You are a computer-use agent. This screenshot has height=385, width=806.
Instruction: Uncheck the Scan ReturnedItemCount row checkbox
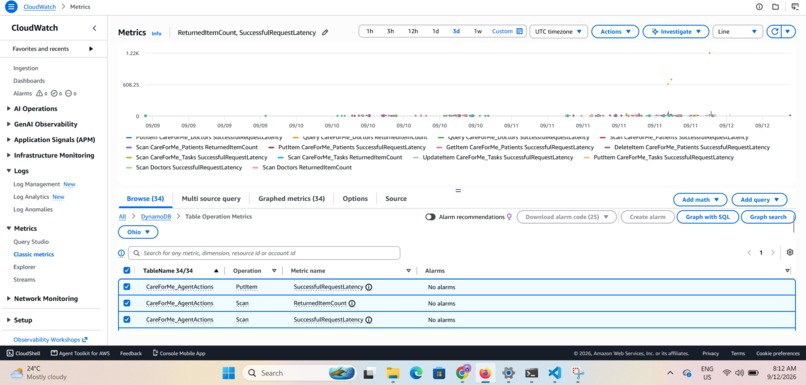tap(126, 303)
